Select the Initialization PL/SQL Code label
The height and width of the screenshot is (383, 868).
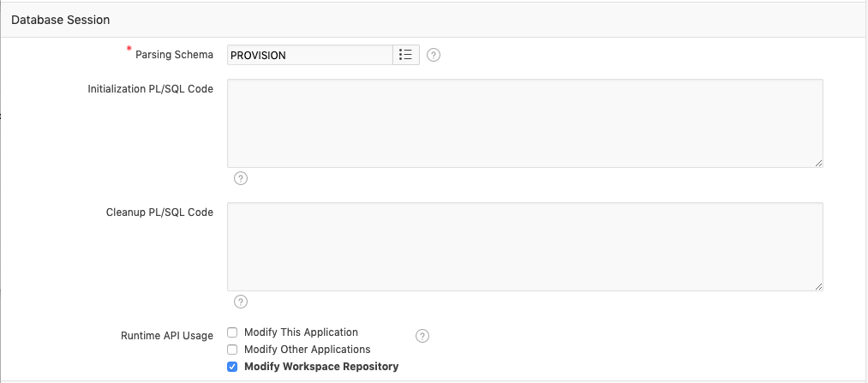click(150, 88)
